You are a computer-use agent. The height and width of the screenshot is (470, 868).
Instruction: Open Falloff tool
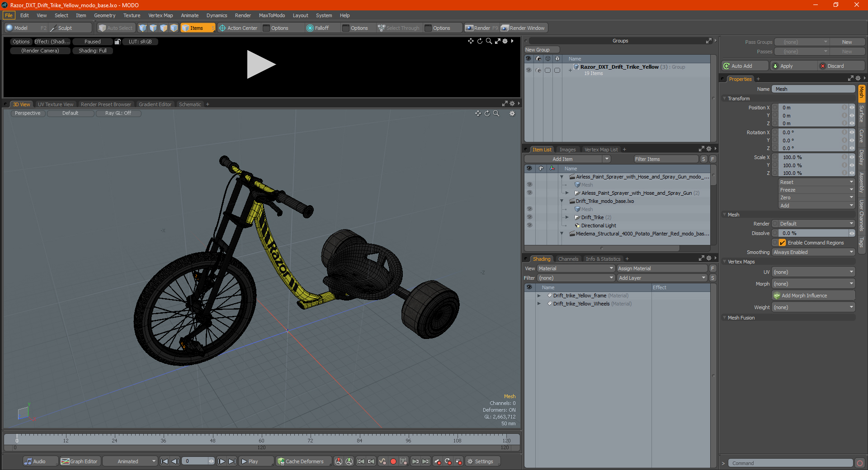(x=318, y=28)
